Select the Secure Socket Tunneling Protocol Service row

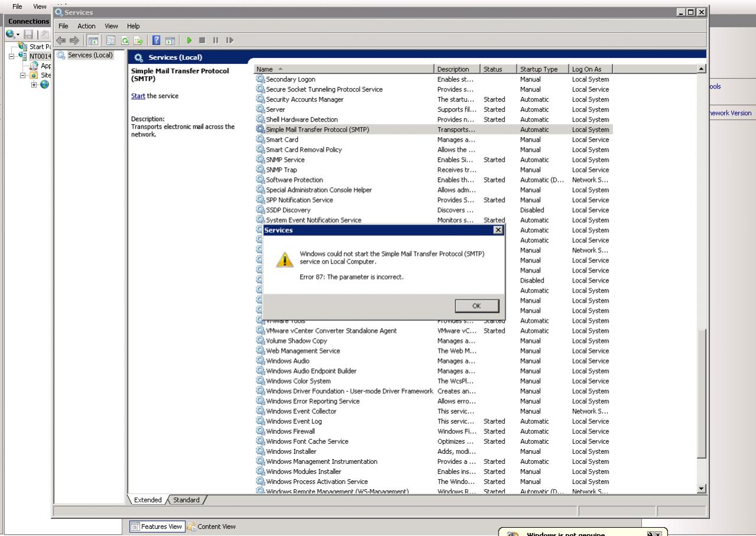click(434, 89)
